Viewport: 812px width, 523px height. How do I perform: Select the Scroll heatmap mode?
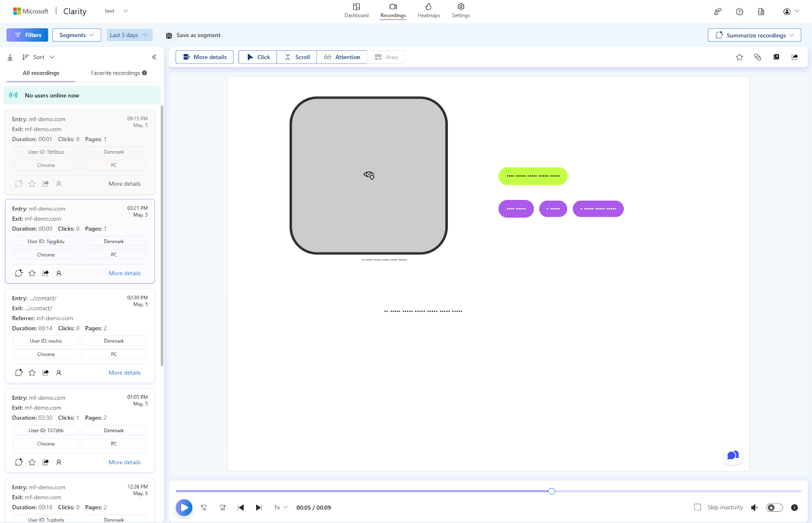click(x=297, y=57)
